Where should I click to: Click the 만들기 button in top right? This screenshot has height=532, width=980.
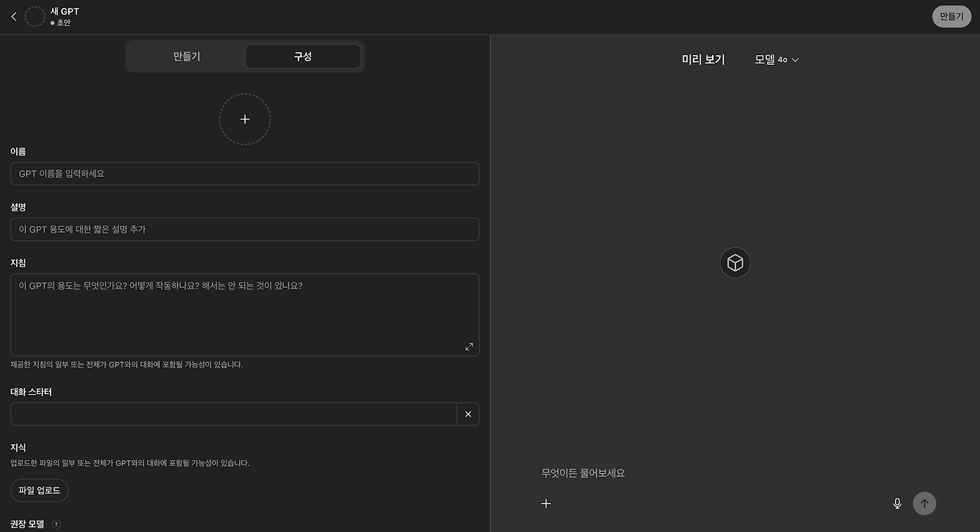952,16
